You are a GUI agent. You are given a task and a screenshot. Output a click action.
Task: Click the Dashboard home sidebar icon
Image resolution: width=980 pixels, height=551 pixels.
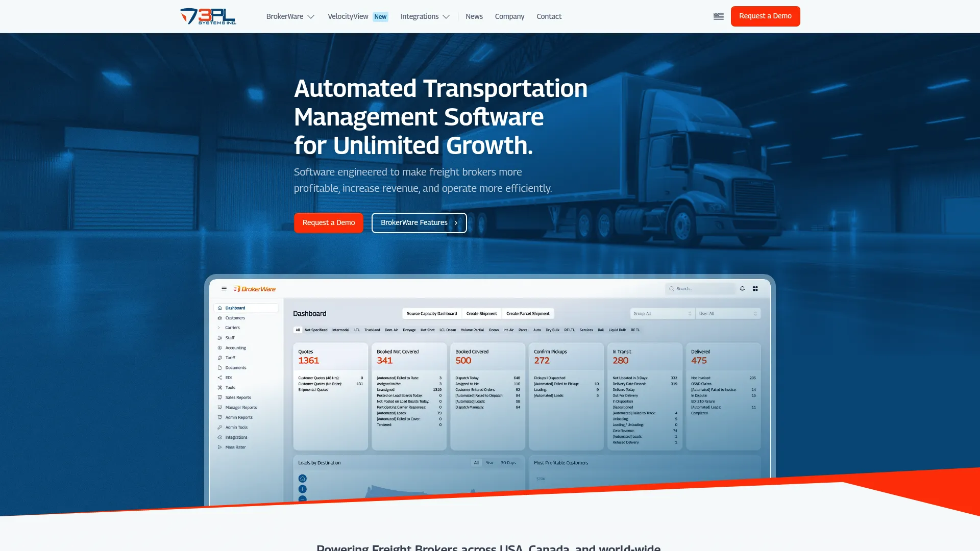(219, 308)
